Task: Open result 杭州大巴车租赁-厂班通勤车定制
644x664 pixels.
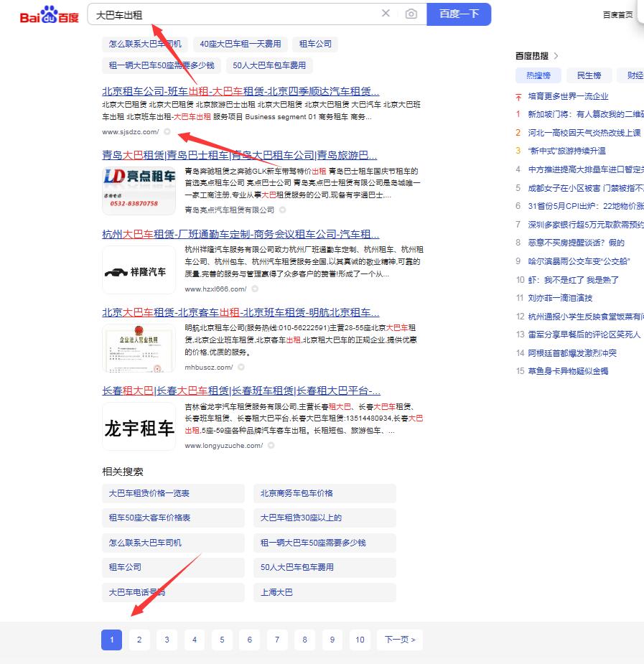Action: point(241,234)
